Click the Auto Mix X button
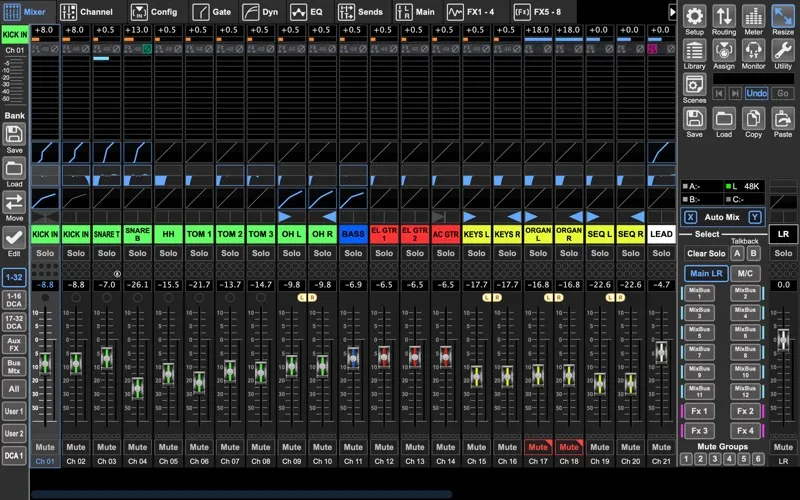The width and height of the screenshot is (800, 500). 690,217
